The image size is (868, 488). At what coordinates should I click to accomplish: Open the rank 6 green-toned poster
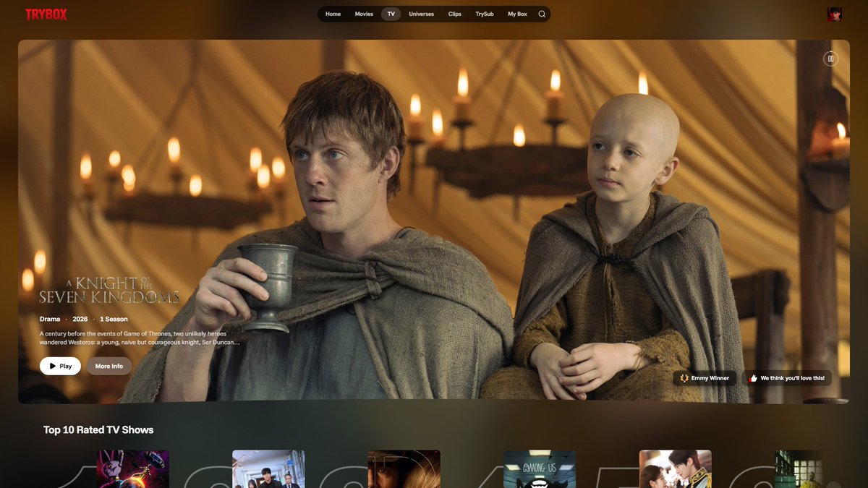click(799, 469)
